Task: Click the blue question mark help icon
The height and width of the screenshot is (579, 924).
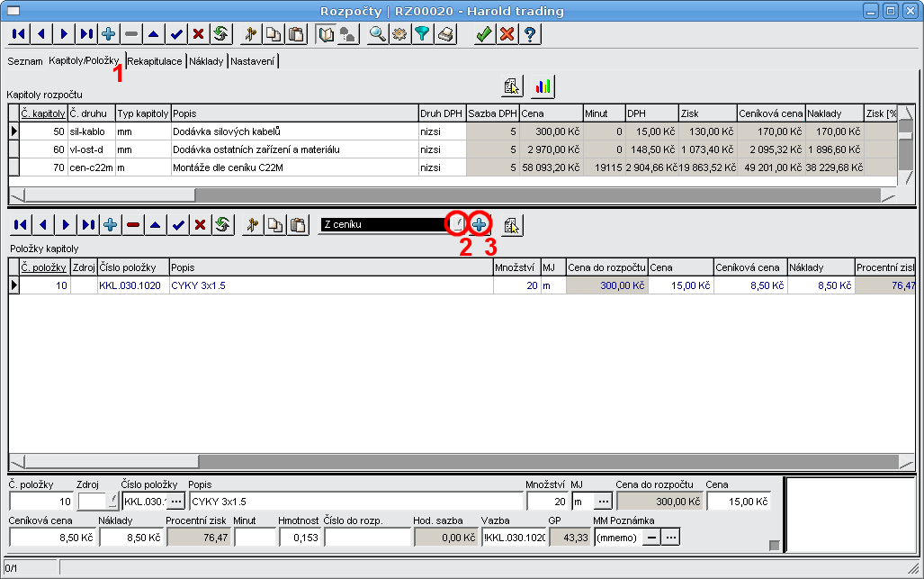Action: [531, 34]
